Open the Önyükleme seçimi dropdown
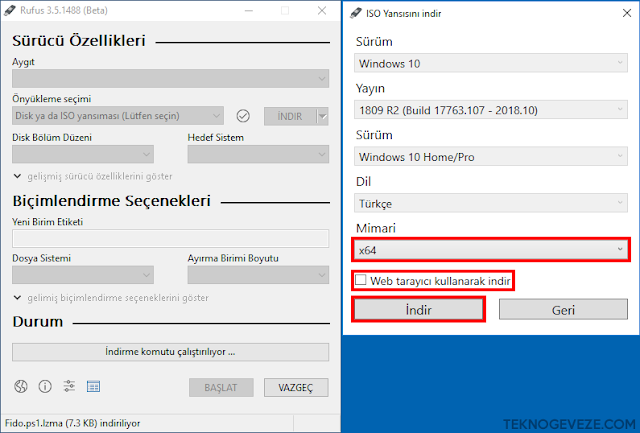 (x=118, y=116)
